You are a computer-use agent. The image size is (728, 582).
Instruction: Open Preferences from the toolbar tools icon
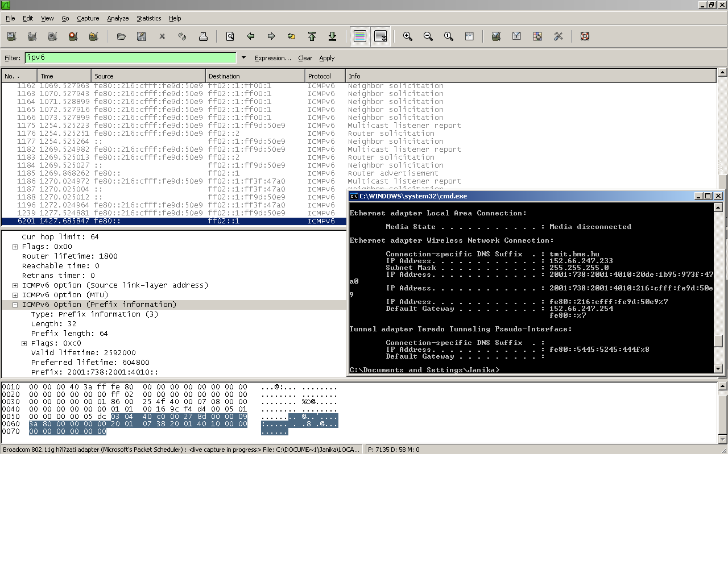tap(558, 36)
